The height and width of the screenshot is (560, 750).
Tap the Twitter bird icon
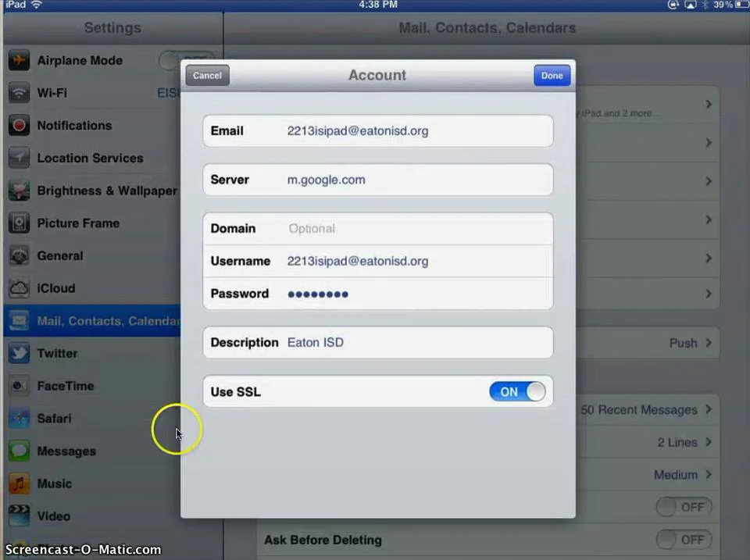tap(19, 353)
